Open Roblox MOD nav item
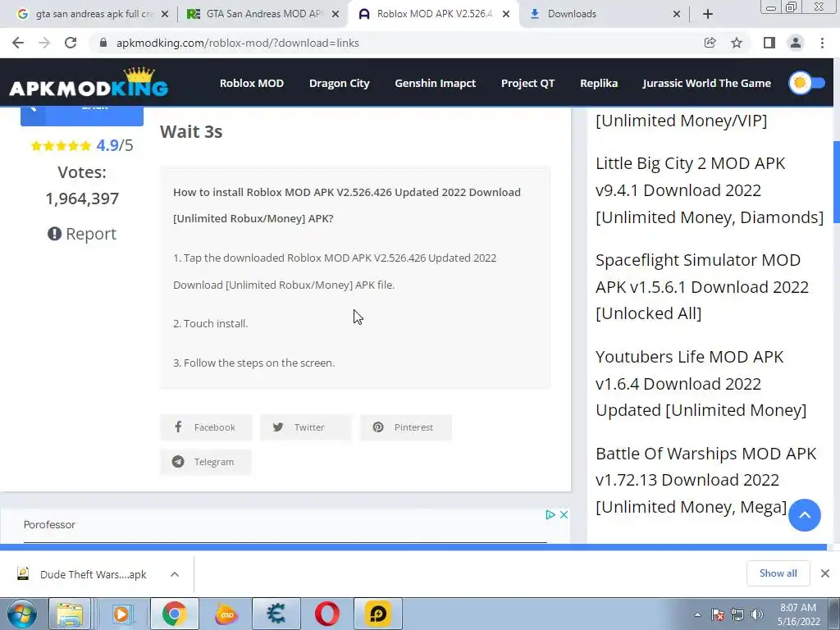 252,83
